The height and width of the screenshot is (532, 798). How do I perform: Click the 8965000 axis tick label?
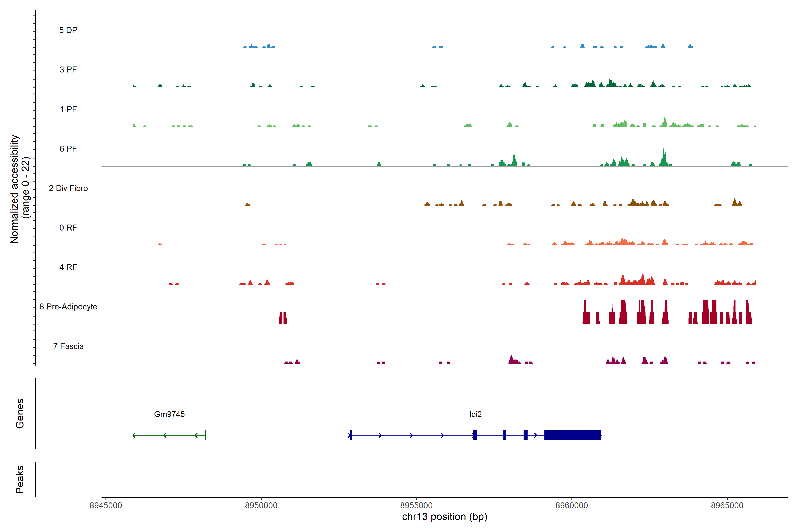[x=727, y=506]
